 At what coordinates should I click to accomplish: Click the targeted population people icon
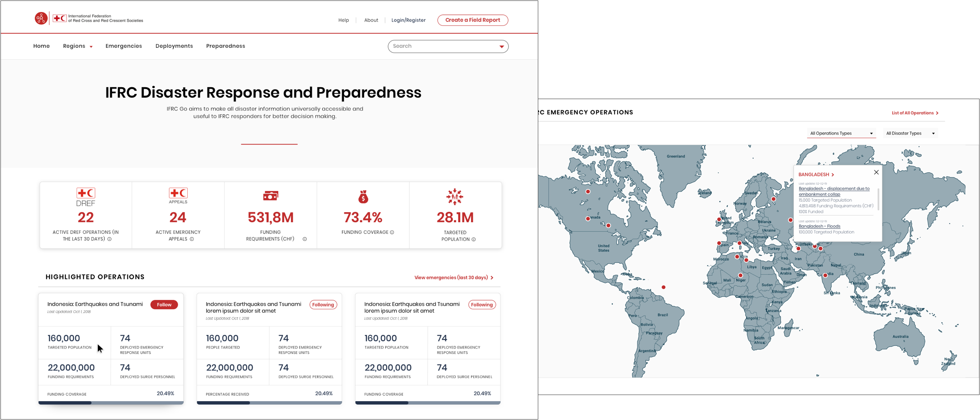(x=455, y=197)
